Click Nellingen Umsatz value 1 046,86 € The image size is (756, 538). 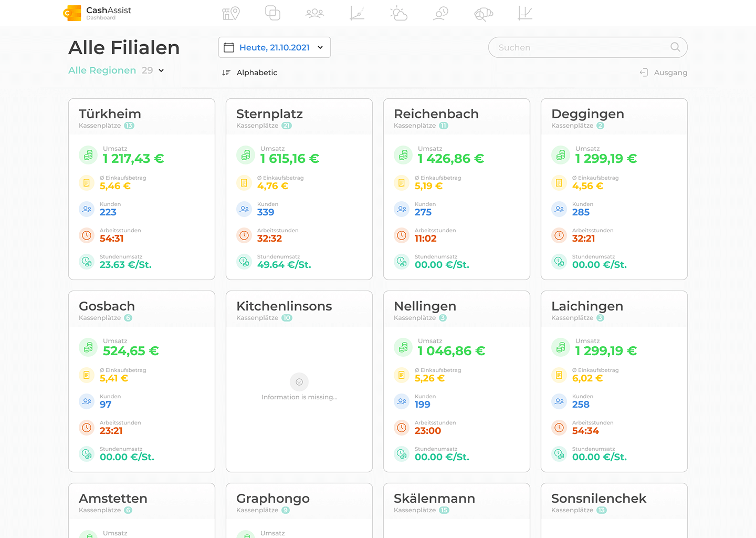click(451, 351)
